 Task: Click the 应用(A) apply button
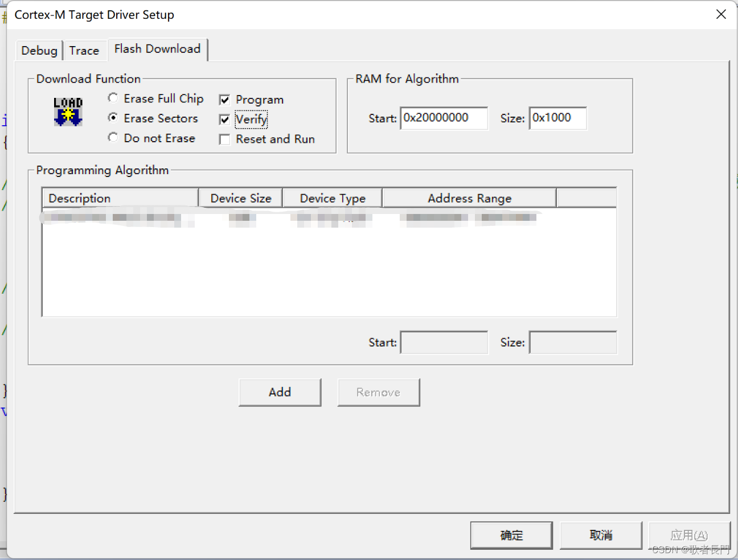690,535
